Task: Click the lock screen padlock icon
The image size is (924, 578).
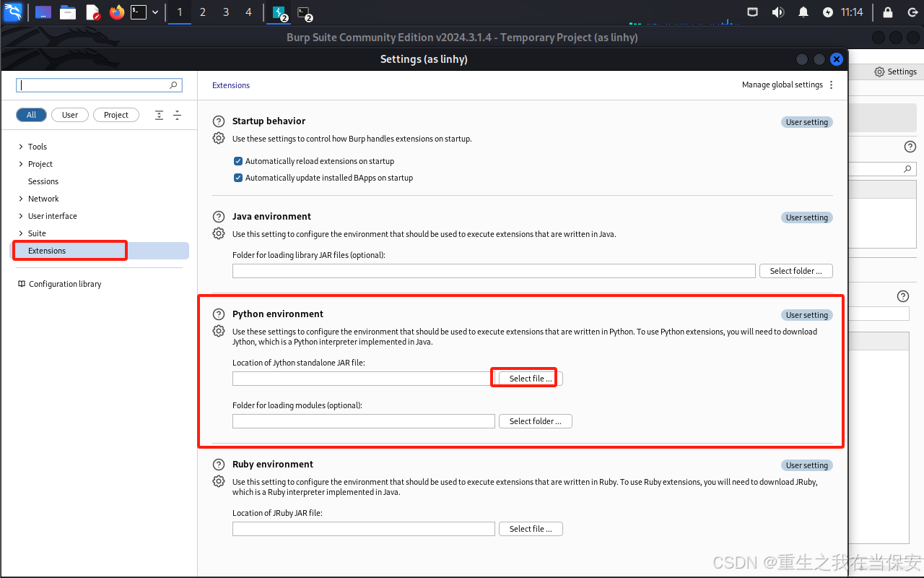Action: click(x=887, y=12)
